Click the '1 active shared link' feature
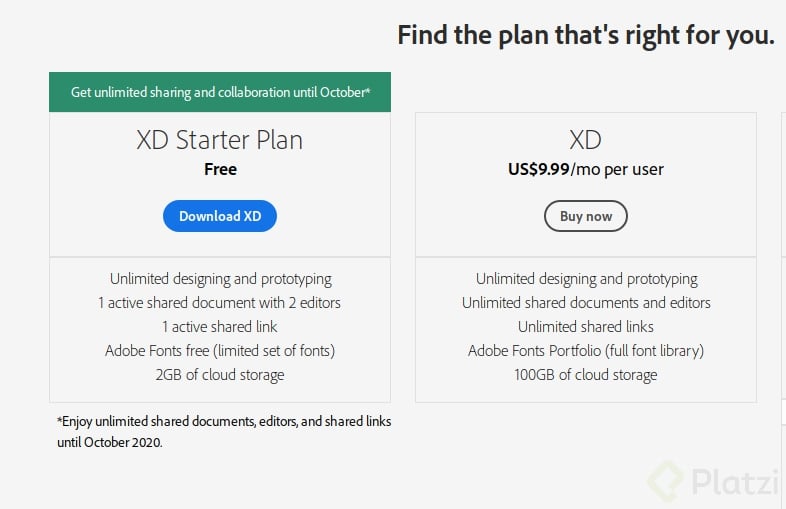The width and height of the screenshot is (786, 509). (x=220, y=327)
